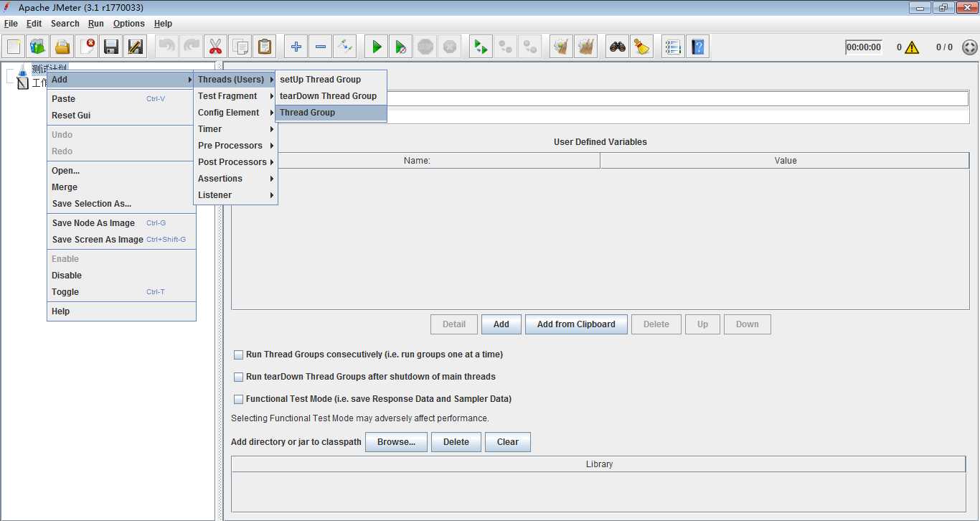The image size is (980, 521).
Task: Open the File menu
Action: click(11, 24)
